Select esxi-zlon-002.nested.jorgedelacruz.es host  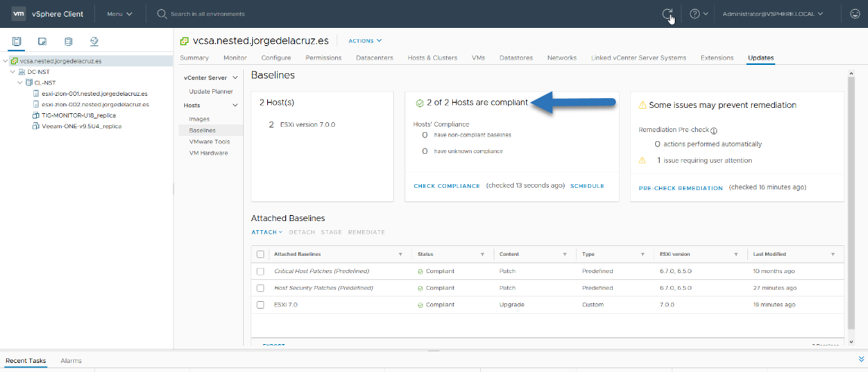95,104
